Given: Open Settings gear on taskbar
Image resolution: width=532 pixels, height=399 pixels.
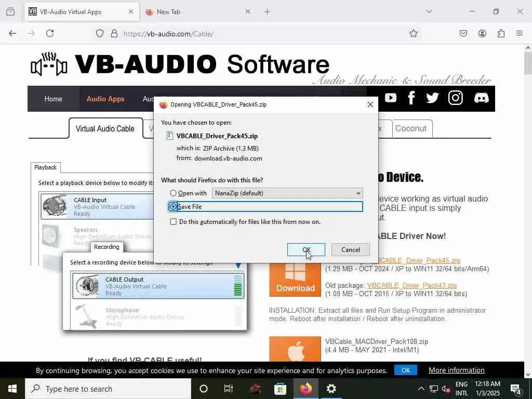Looking at the screenshot, I should 331,389.
